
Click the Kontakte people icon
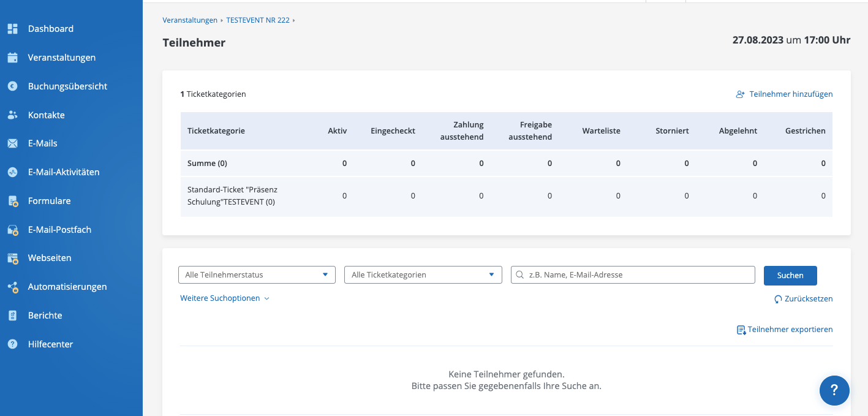12,115
